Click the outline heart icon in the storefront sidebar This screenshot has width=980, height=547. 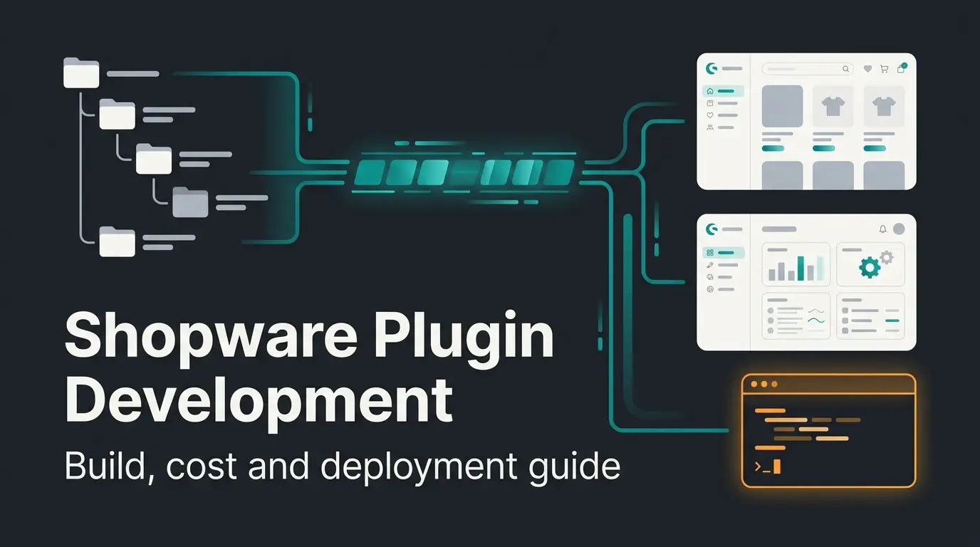[710, 115]
